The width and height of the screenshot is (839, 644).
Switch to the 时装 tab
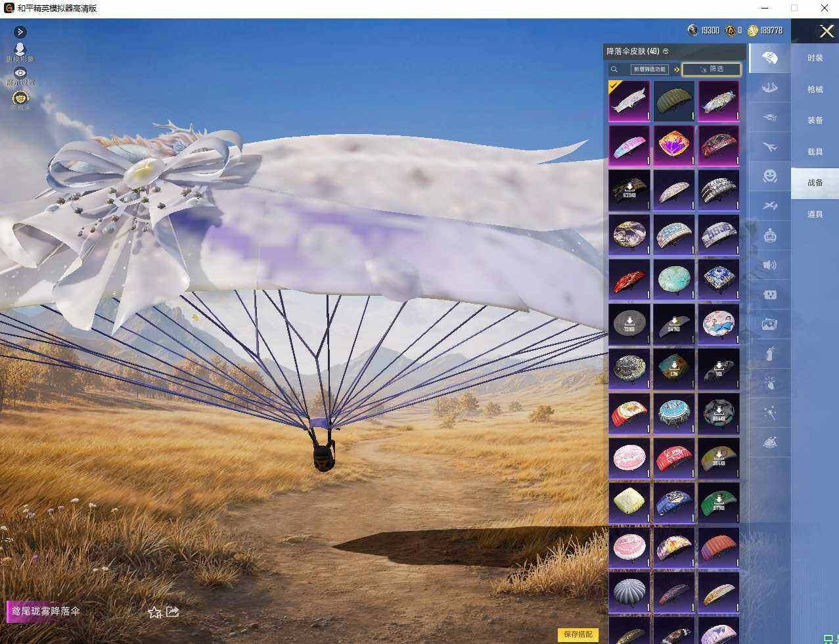pos(815,58)
